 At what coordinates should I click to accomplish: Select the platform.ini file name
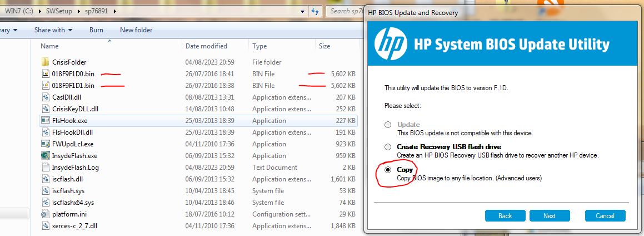[69, 214]
